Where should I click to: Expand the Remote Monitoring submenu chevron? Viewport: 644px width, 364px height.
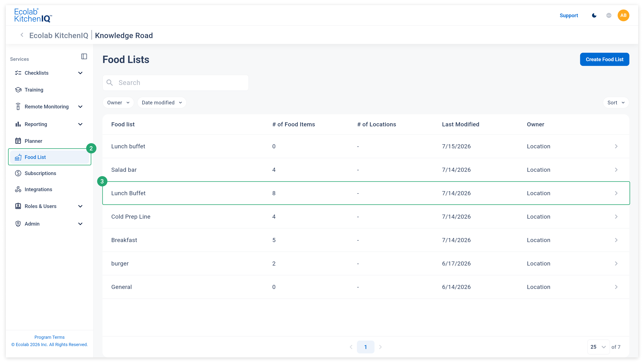click(x=80, y=107)
